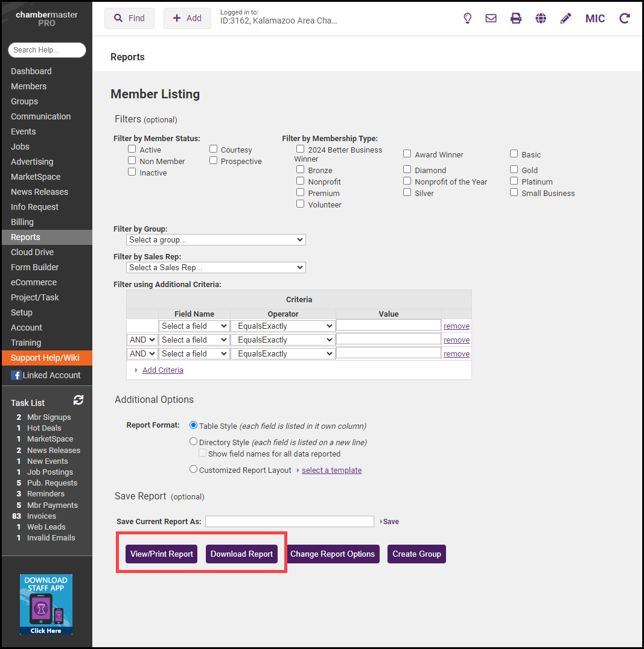Go to Billing in the sidebar
The width and height of the screenshot is (644, 649).
pos(22,222)
